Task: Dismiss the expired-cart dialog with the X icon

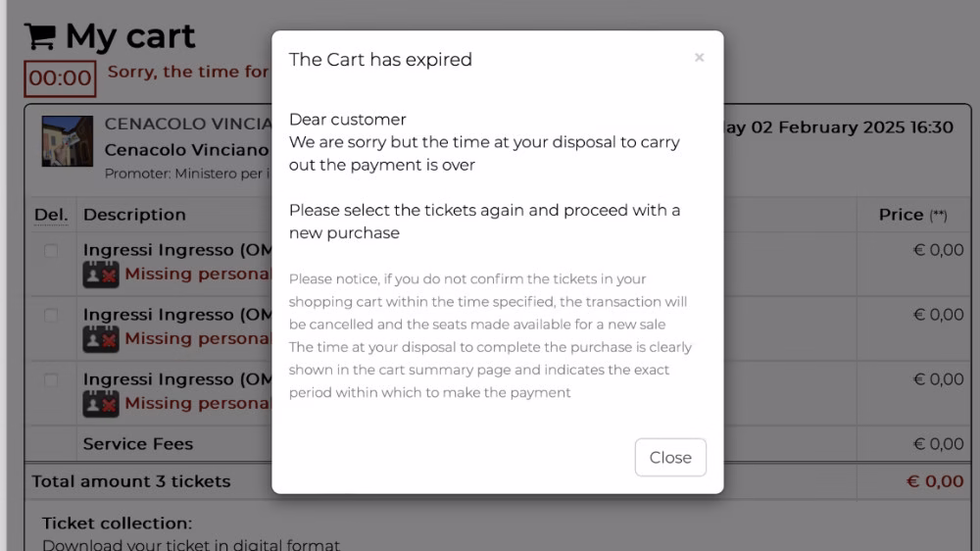Action: pyautogui.click(x=699, y=58)
